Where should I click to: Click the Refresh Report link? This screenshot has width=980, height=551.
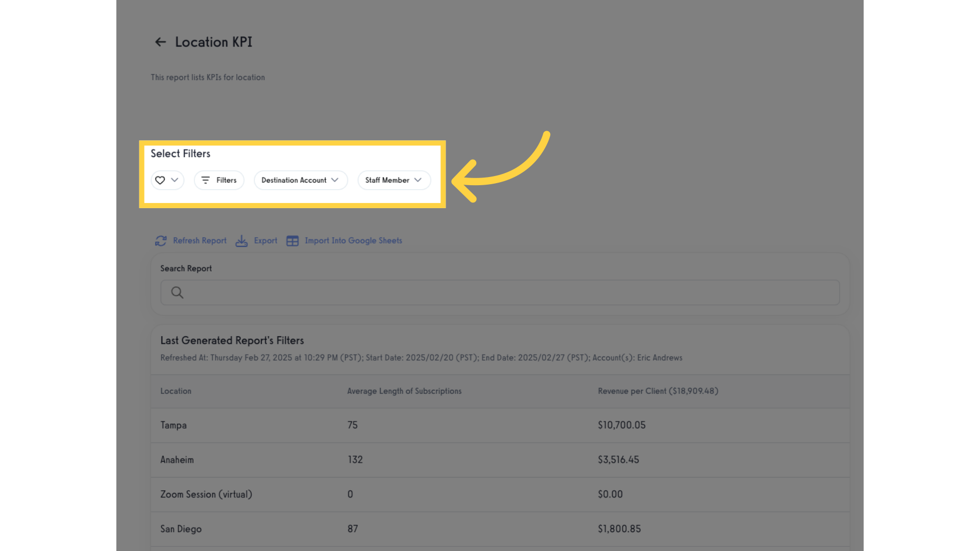click(x=200, y=241)
